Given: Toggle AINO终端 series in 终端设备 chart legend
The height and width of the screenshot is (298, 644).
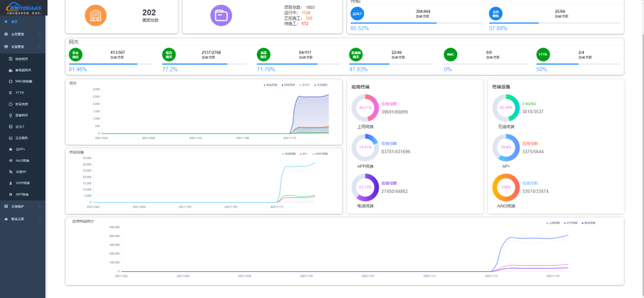Looking at the screenshot, I should click(320, 154).
